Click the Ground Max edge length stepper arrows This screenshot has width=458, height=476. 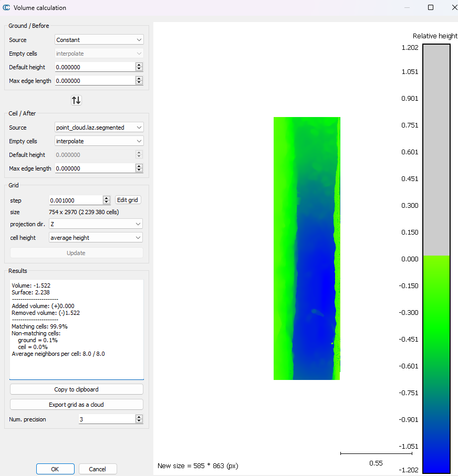139,81
